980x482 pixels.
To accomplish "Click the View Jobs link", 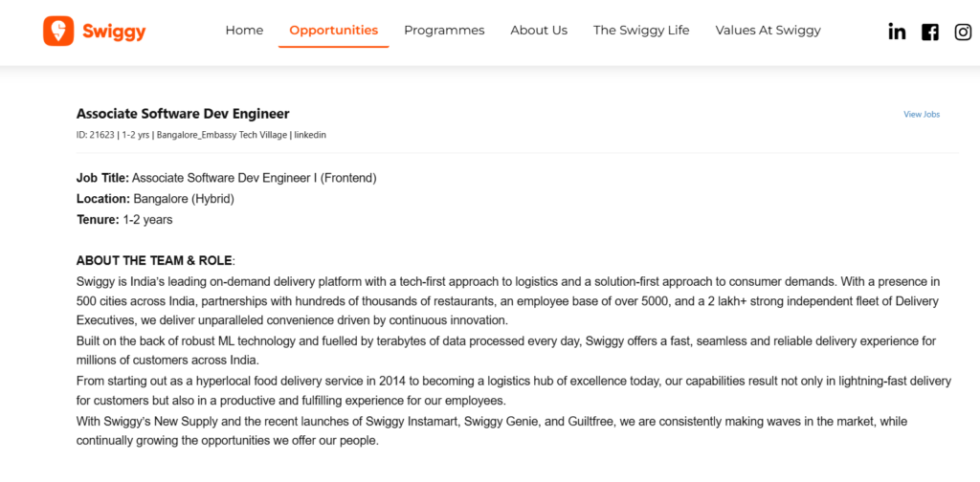I will 922,114.
